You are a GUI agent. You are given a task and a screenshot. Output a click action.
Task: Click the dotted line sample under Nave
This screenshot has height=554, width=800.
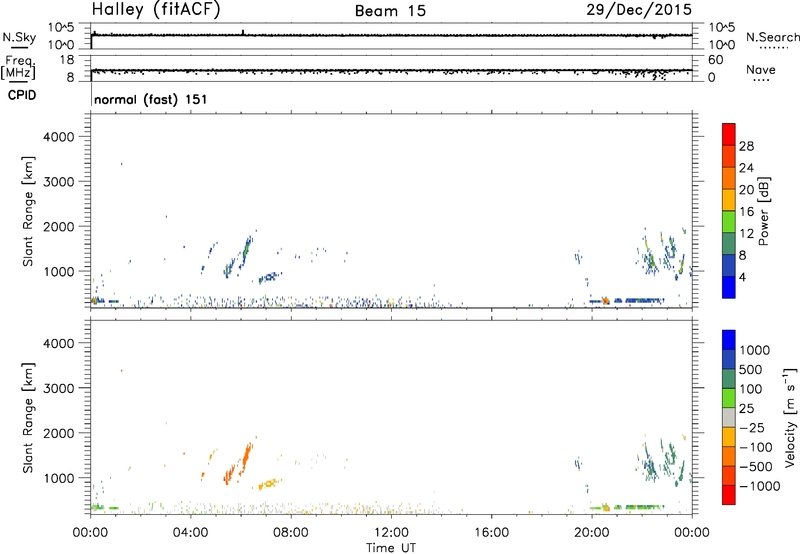[x=761, y=81]
